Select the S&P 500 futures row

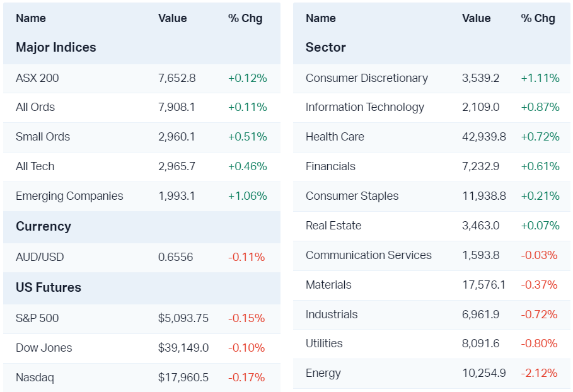point(37,318)
